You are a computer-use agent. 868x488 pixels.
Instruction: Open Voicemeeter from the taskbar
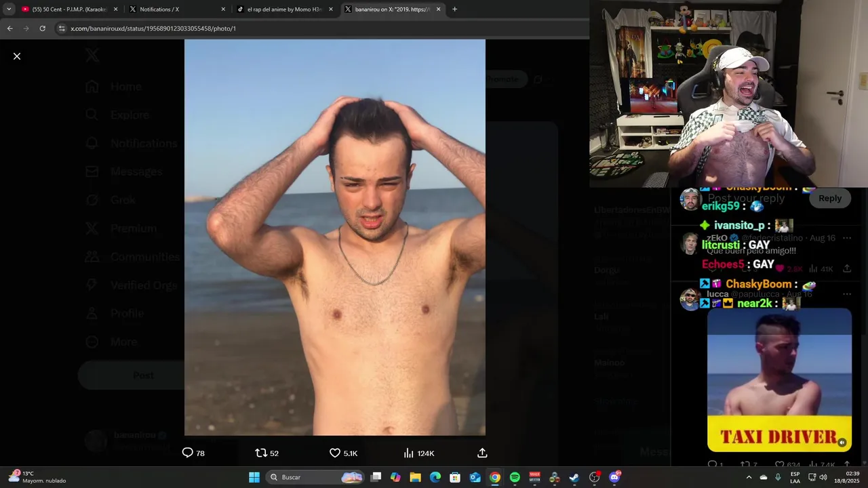pyautogui.click(x=535, y=477)
